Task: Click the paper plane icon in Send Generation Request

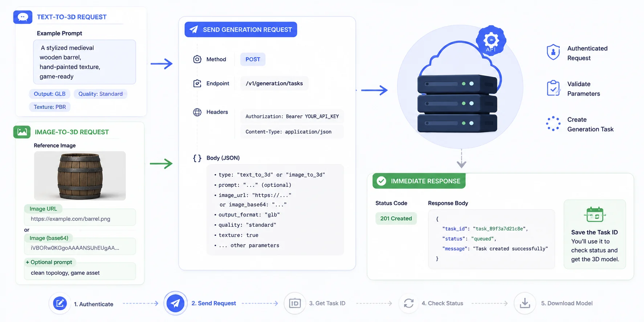Action: click(194, 29)
